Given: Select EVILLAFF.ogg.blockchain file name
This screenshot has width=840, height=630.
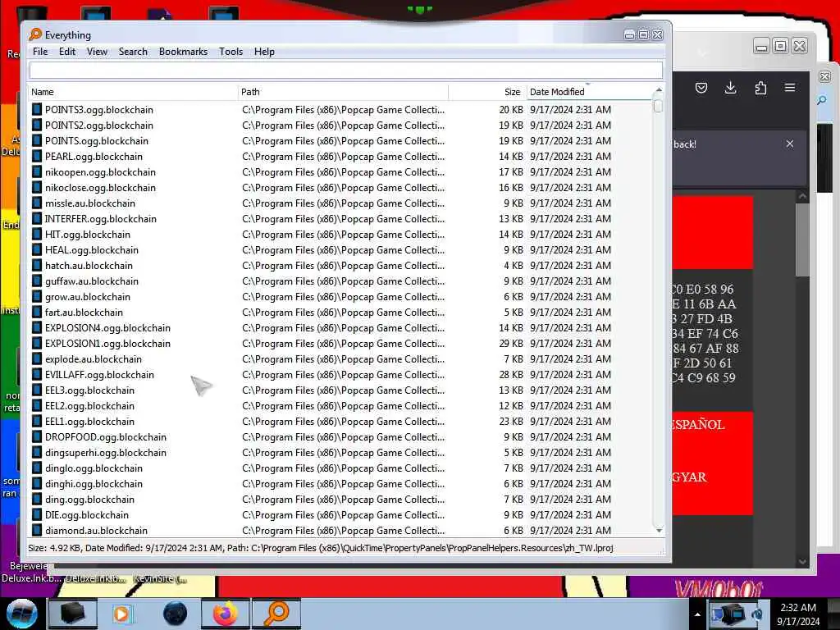Looking at the screenshot, I should pos(99,374).
